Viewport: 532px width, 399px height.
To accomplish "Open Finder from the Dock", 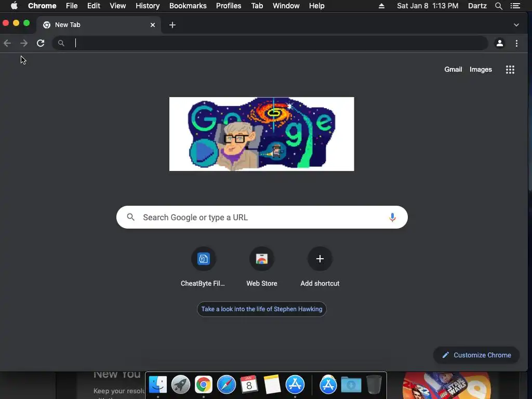I will pos(158,384).
